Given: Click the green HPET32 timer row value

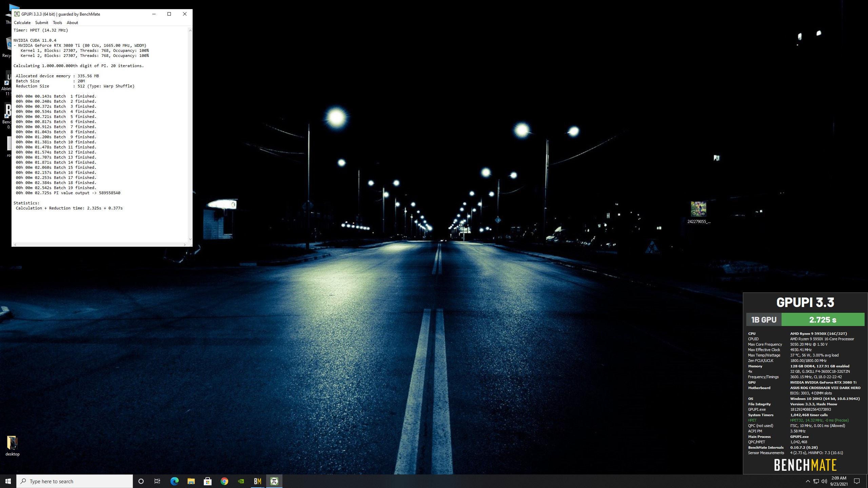Looking at the screenshot, I should [x=819, y=420].
